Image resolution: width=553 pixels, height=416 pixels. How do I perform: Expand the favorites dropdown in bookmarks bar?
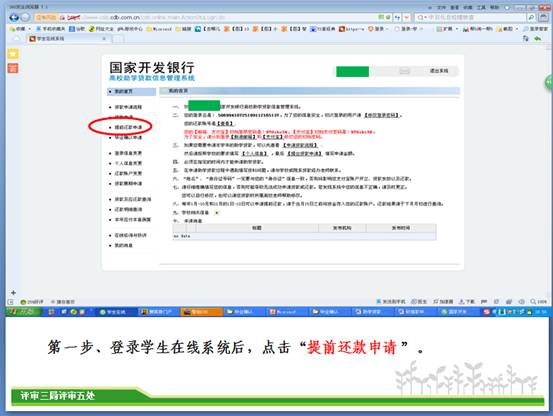(30, 29)
